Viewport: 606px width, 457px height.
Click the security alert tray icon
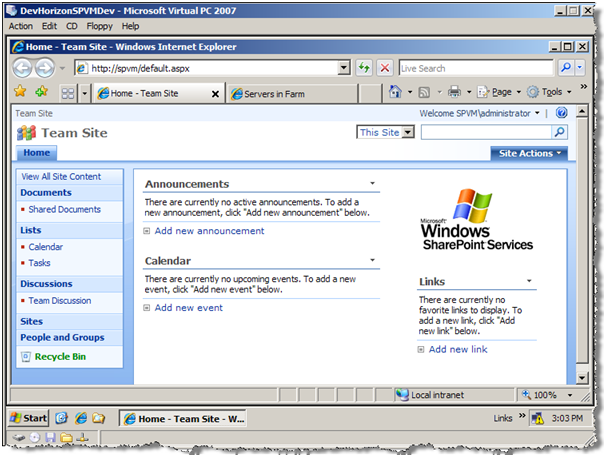538,418
